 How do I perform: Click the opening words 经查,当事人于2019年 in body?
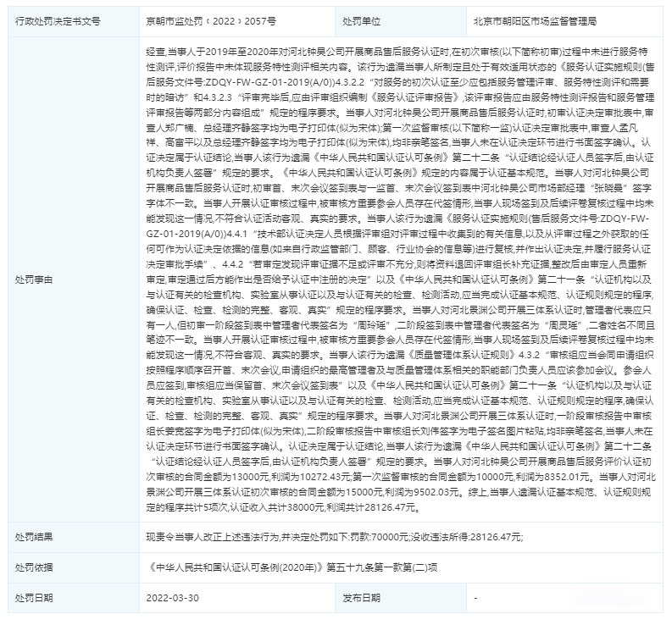click(x=195, y=53)
